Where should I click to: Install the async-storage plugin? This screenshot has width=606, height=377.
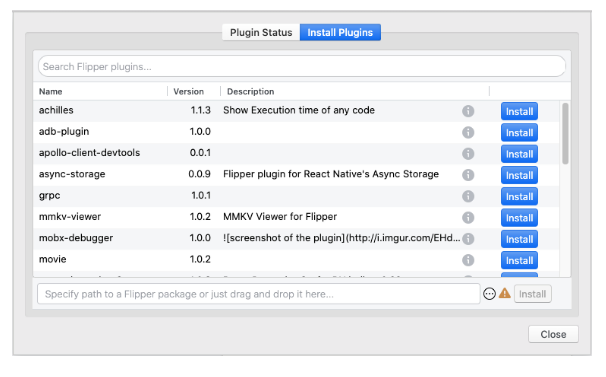point(519,175)
